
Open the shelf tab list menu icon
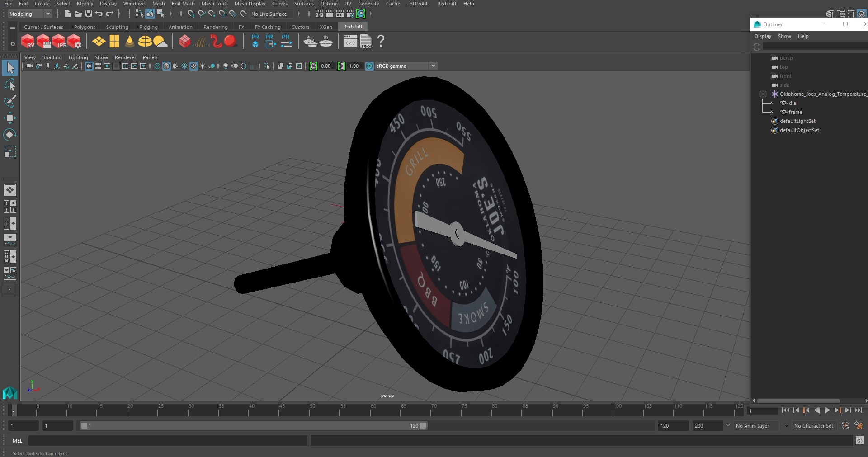pyautogui.click(x=13, y=28)
